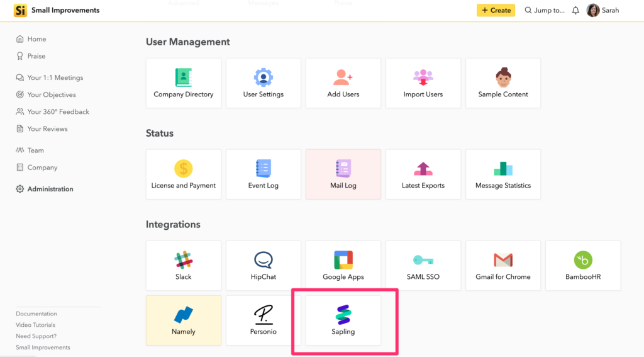Open the Personio integration tile
The image size is (644, 357).
pyautogui.click(x=264, y=320)
